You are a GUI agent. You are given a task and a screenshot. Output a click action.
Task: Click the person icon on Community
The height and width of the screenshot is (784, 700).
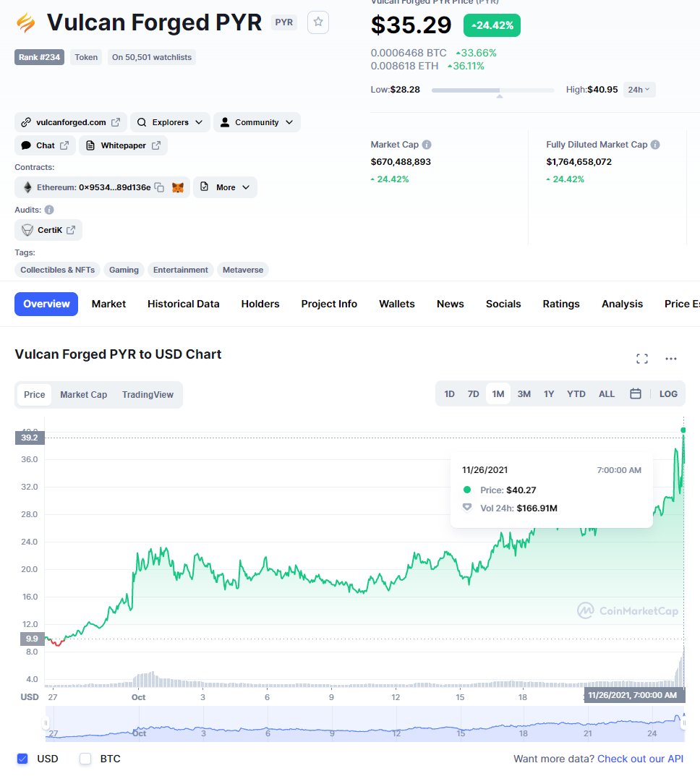click(224, 122)
